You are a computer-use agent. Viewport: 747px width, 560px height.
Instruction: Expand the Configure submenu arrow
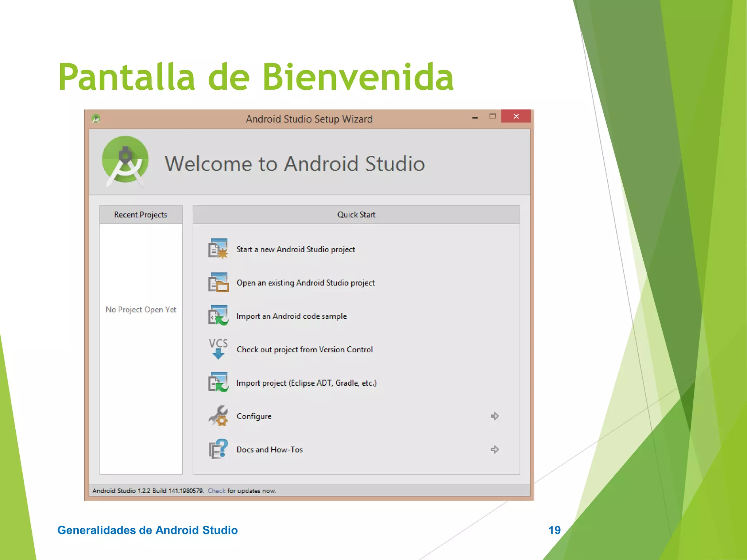pyautogui.click(x=495, y=416)
